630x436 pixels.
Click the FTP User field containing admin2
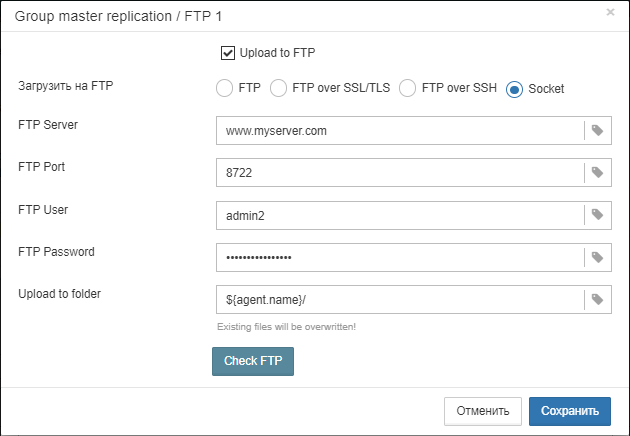pos(400,215)
